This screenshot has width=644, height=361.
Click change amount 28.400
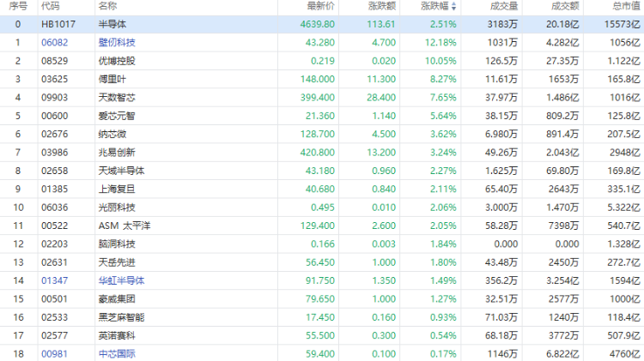coord(381,98)
